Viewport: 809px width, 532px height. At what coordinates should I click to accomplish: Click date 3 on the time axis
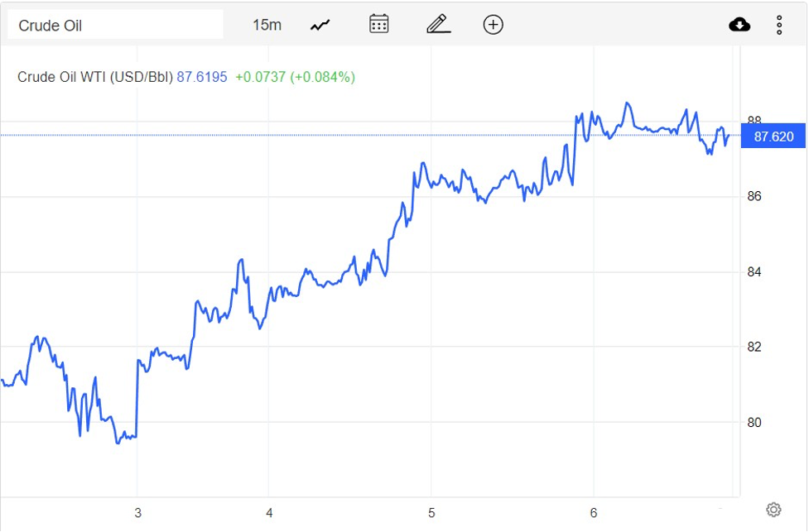click(138, 512)
